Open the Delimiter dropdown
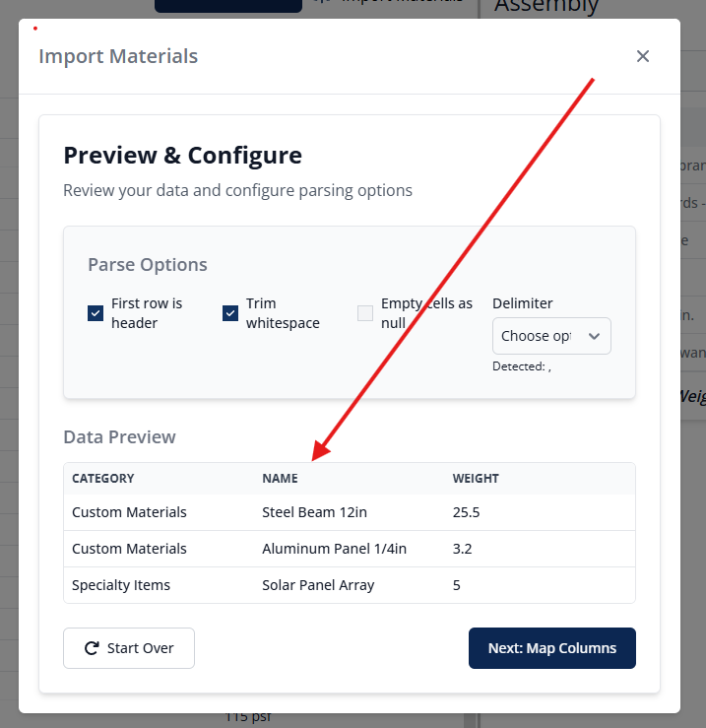 pos(550,336)
